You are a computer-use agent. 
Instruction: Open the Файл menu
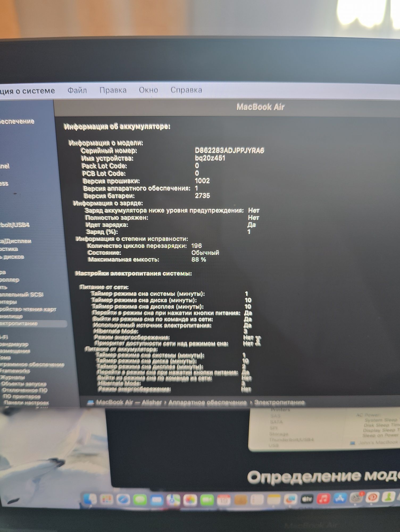pyautogui.click(x=77, y=90)
